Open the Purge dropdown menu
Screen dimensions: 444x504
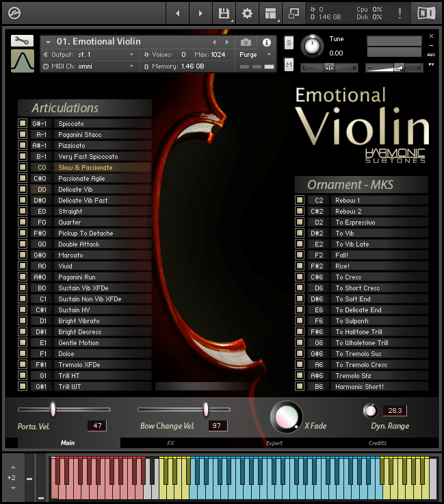click(256, 55)
